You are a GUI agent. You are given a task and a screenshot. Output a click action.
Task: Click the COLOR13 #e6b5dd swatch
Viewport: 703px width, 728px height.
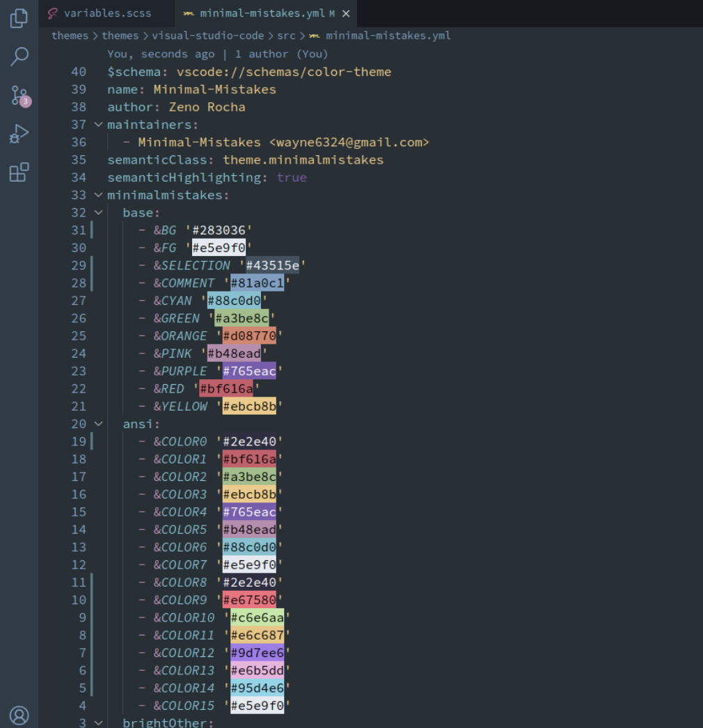(x=258, y=670)
